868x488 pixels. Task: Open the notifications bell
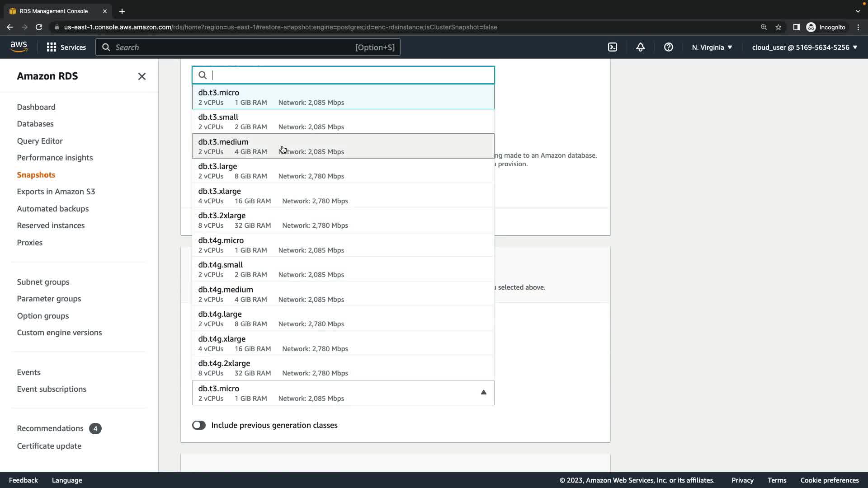[x=640, y=47]
